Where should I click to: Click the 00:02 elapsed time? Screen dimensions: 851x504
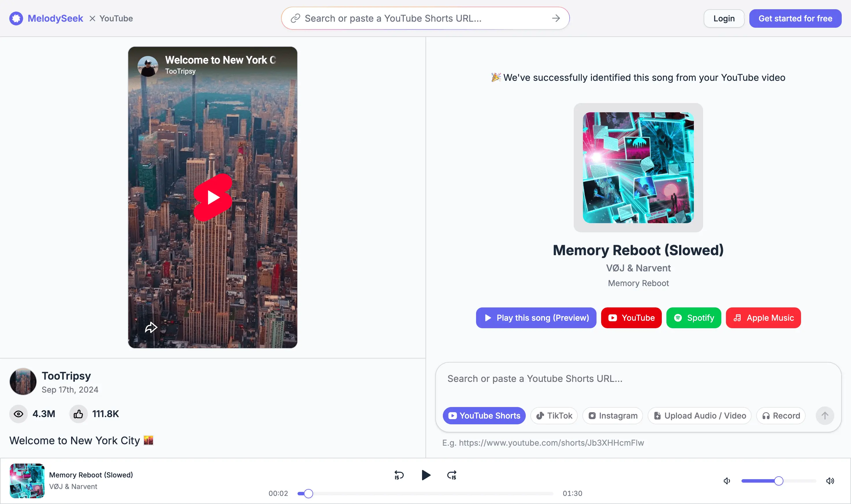(x=278, y=494)
